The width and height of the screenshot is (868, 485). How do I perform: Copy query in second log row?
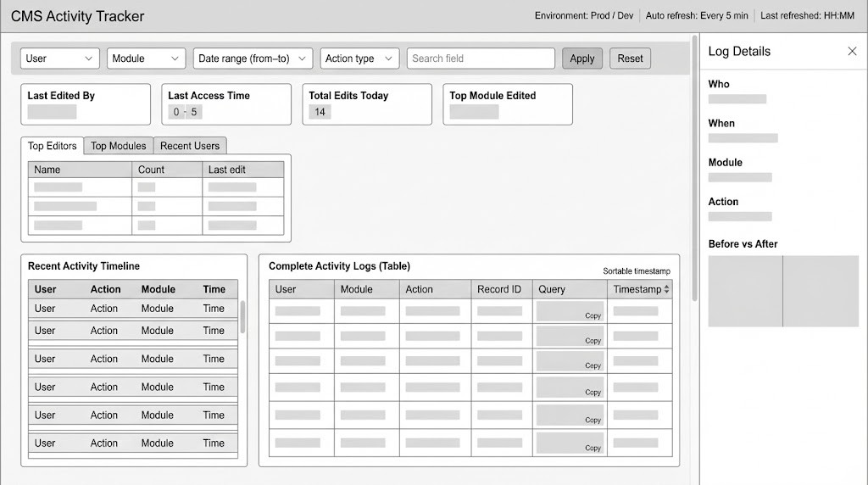pyautogui.click(x=593, y=341)
